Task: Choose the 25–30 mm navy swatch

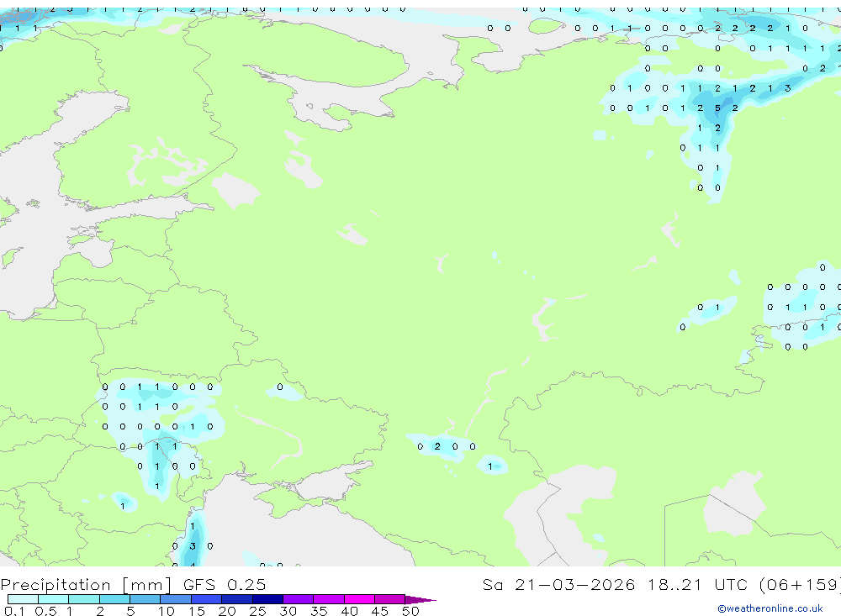Action: (267, 599)
